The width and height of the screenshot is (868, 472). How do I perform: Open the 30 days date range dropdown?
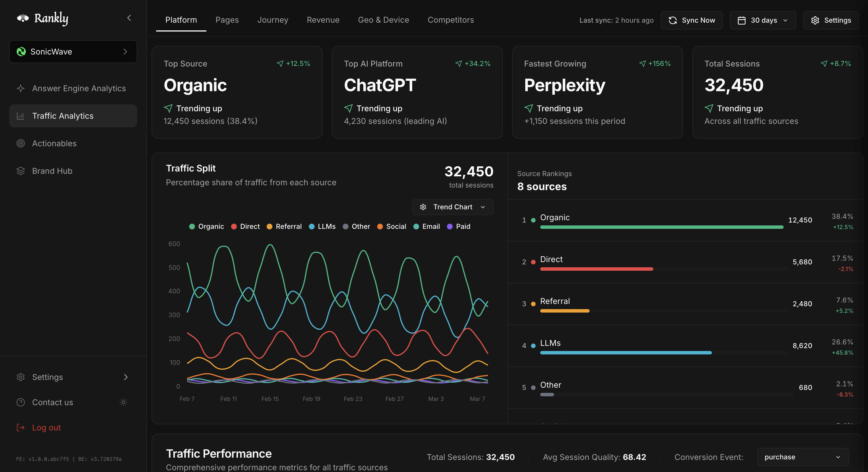click(763, 20)
